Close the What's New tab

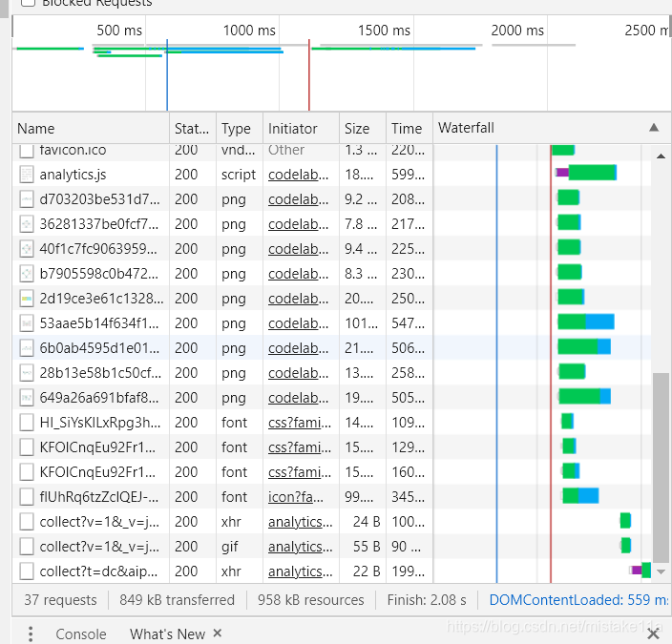(218, 633)
